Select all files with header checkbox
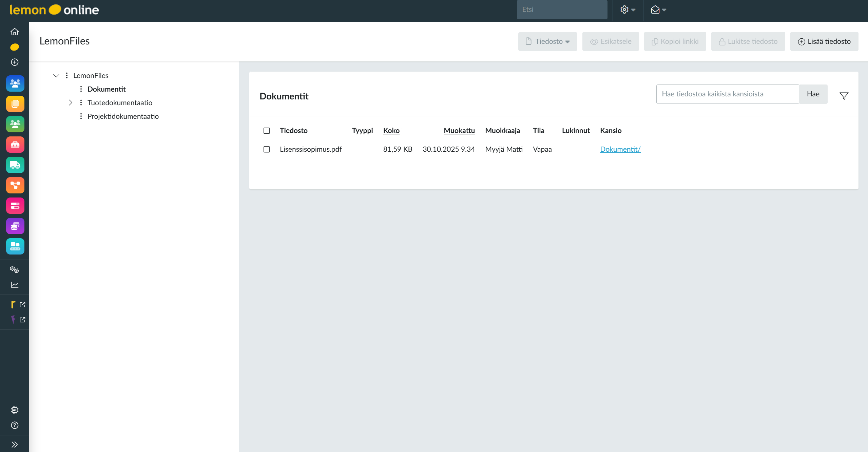The image size is (868, 452). [267, 131]
